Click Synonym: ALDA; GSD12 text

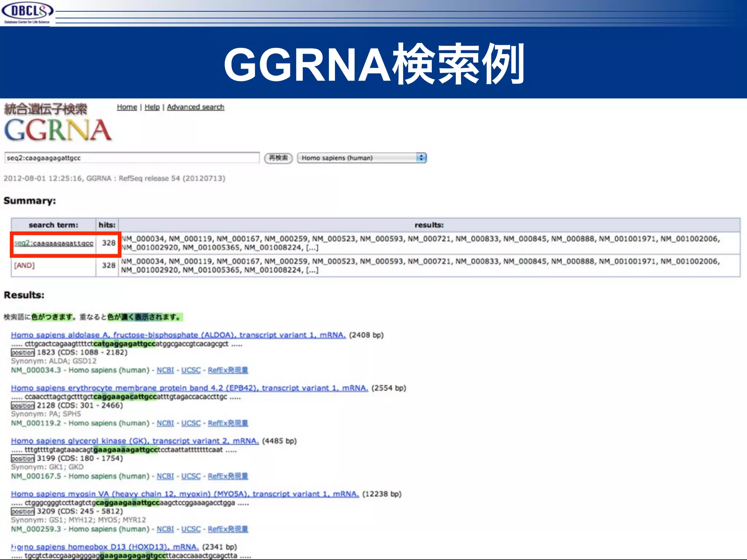tap(54, 361)
